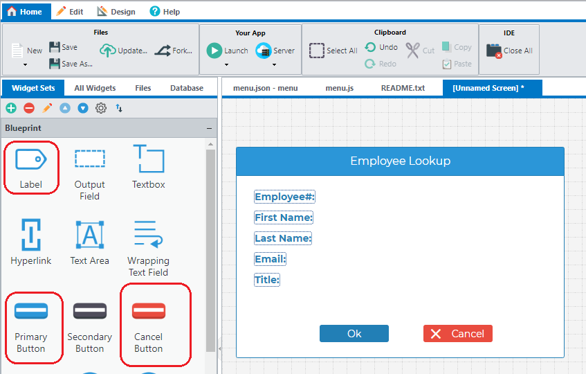Click the Fork icon

pyautogui.click(x=163, y=50)
